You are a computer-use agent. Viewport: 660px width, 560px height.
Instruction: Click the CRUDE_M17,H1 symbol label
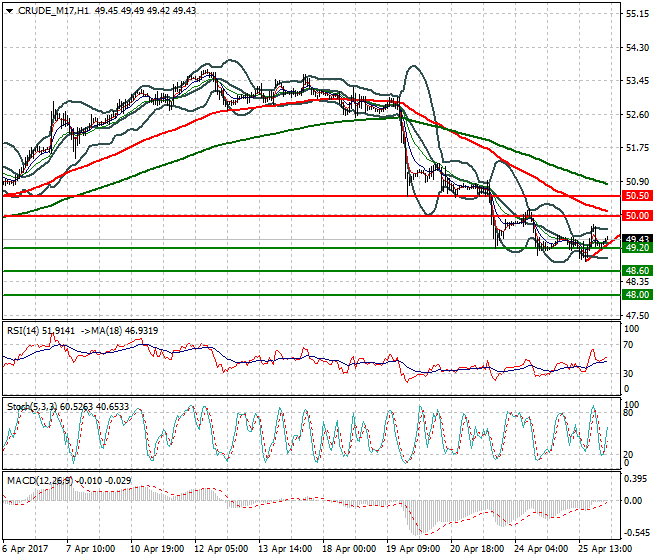tap(53, 11)
